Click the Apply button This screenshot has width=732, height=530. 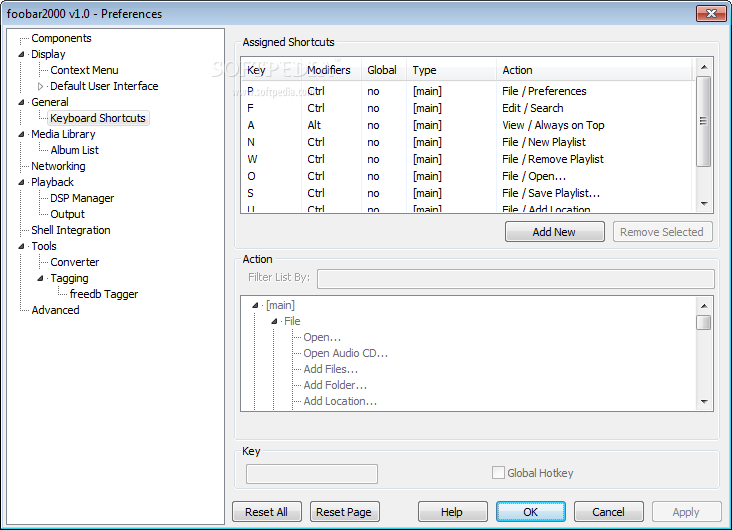(x=686, y=512)
